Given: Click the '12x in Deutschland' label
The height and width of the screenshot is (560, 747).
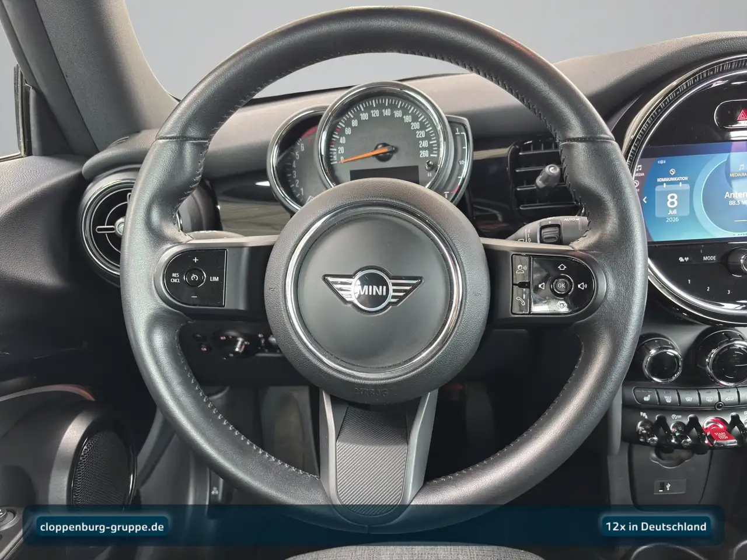Looking at the screenshot, I should (655, 527).
